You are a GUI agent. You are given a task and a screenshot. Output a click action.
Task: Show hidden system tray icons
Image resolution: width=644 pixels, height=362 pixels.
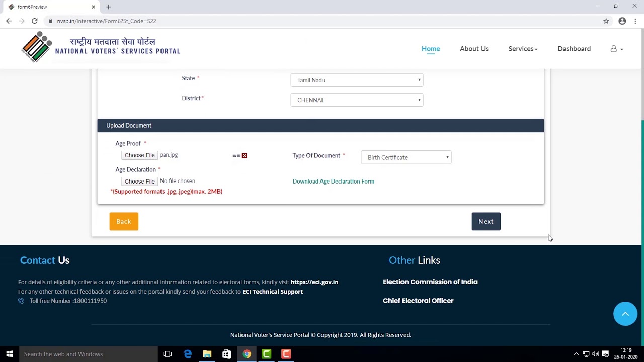576,354
